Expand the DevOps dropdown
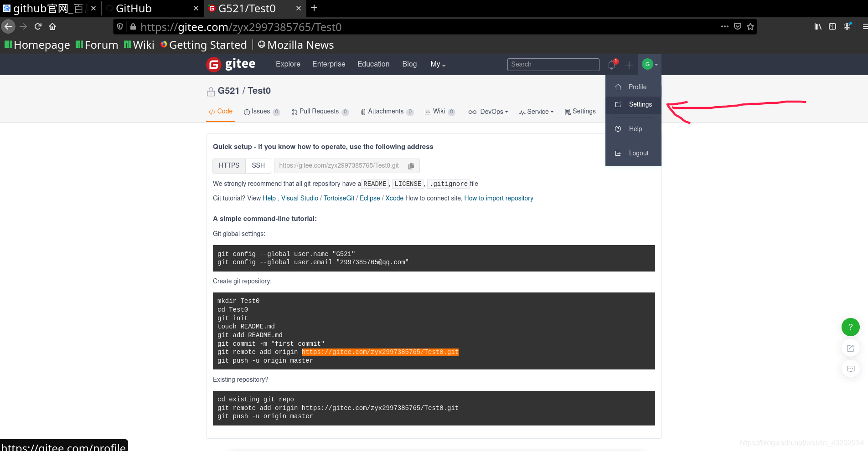The image size is (868, 451). pos(488,112)
